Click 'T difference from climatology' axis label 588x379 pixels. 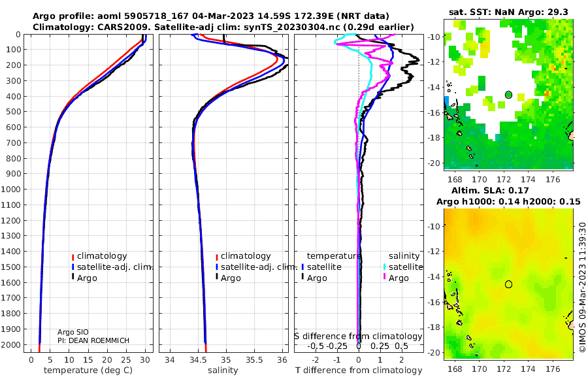coord(359,371)
